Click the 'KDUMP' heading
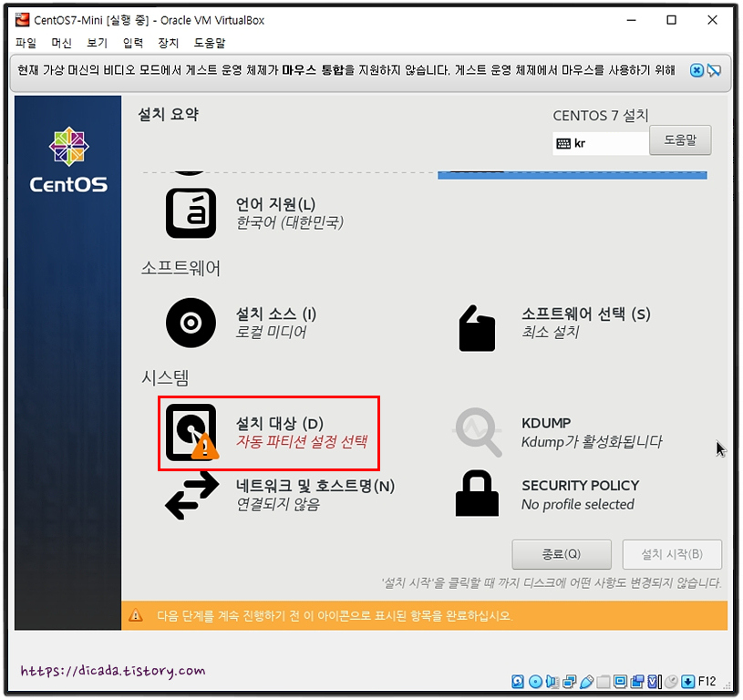This screenshot has height=700, width=743. (546, 423)
